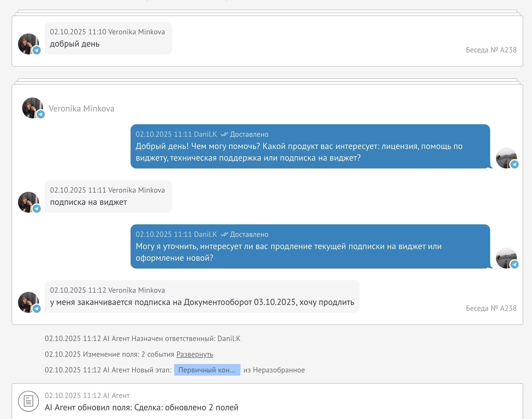Screen dimensions: 532x419
Task: Open Veronika Minkova avatar in conversation header
Action: coord(32,107)
